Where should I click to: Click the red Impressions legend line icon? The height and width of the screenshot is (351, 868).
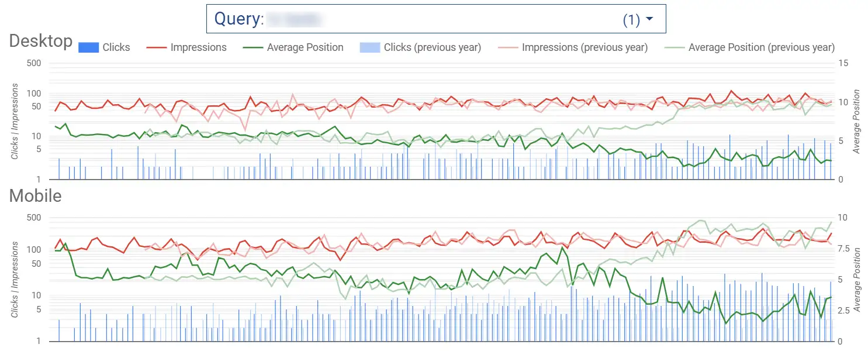click(x=155, y=47)
